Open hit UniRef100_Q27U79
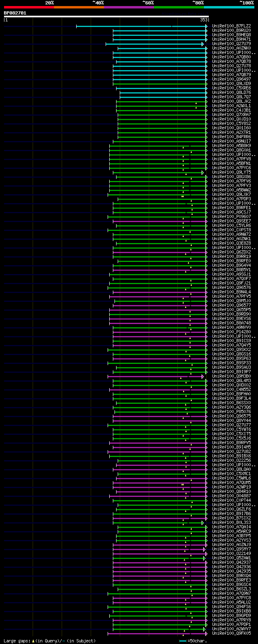The width and height of the screenshot is (258, 644). (x=231, y=44)
